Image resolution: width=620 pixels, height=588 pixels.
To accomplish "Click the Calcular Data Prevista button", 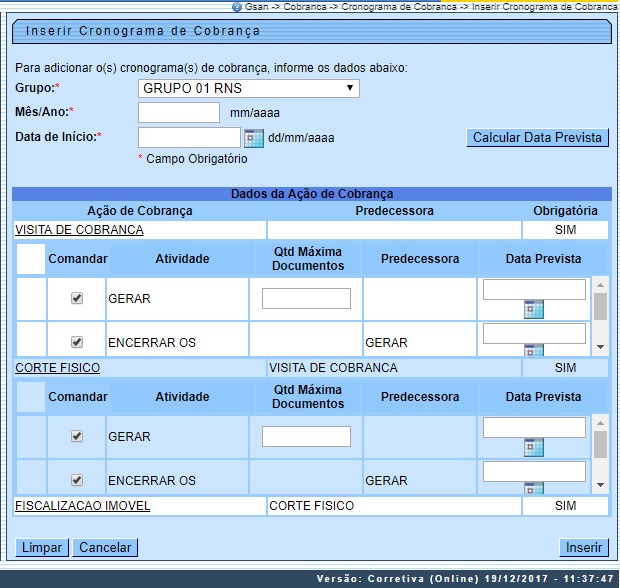I will tap(537, 138).
